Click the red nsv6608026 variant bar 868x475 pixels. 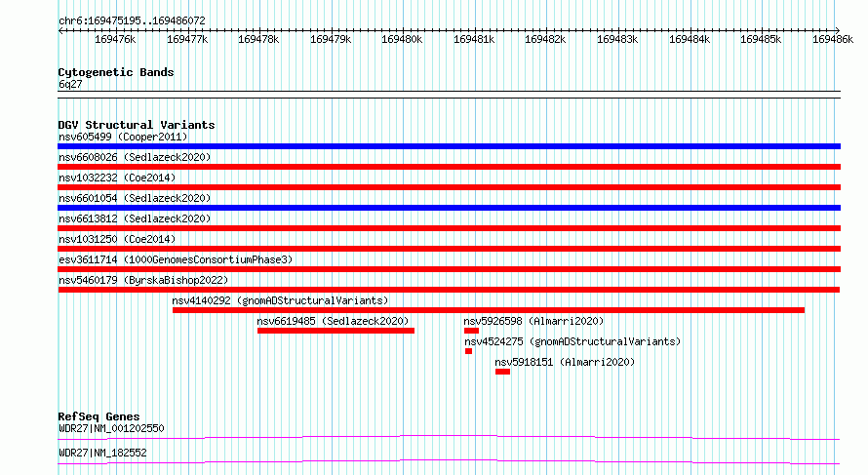point(449,167)
